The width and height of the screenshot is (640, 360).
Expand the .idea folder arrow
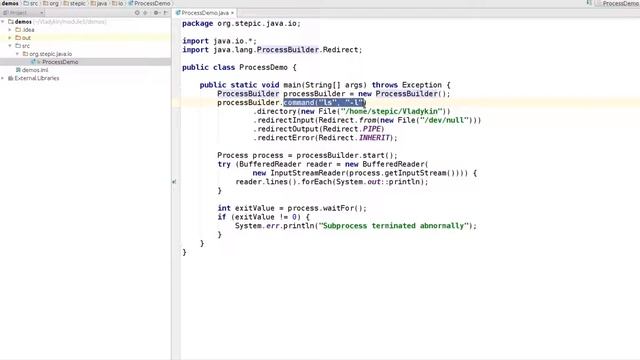[x=10, y=30]
